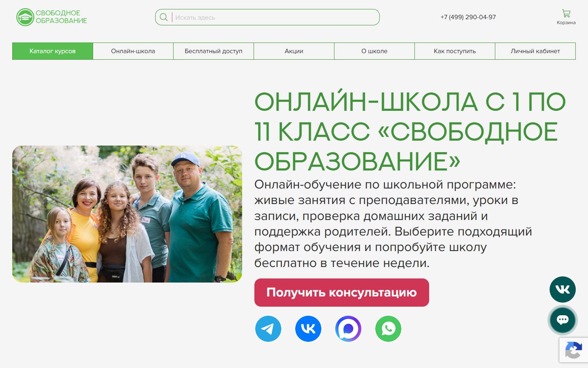588x368 pixels.
Task: Open О школе menu item
Action: point(374,51)
